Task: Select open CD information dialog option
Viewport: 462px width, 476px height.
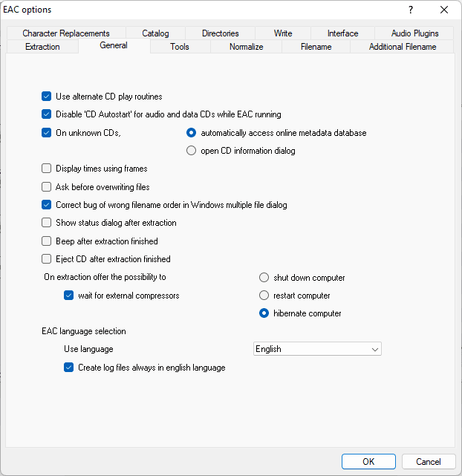Action: (x=192, y=151)
